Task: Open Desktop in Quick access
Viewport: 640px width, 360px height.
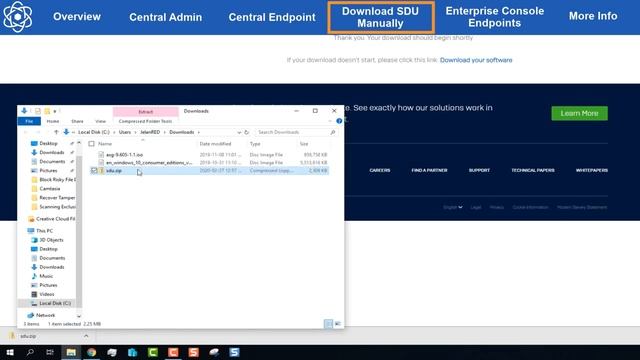Action: 48,143
